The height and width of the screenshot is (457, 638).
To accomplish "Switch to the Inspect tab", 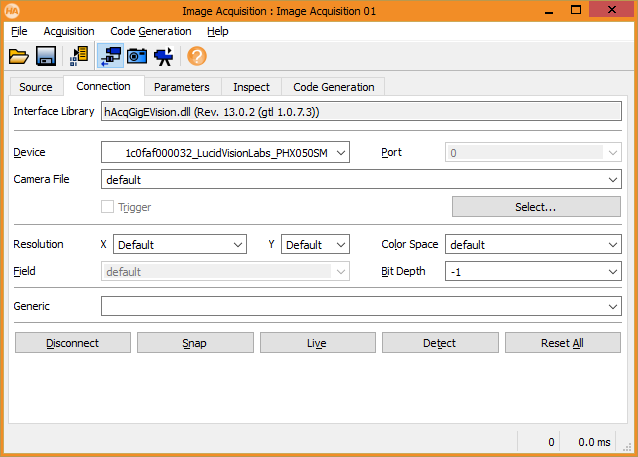I will click(x=251, y=87).
